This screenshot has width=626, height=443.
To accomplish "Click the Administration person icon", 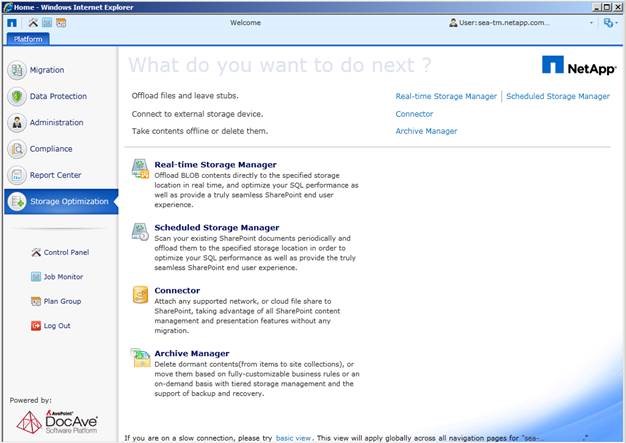I will [x=17, y=123].
